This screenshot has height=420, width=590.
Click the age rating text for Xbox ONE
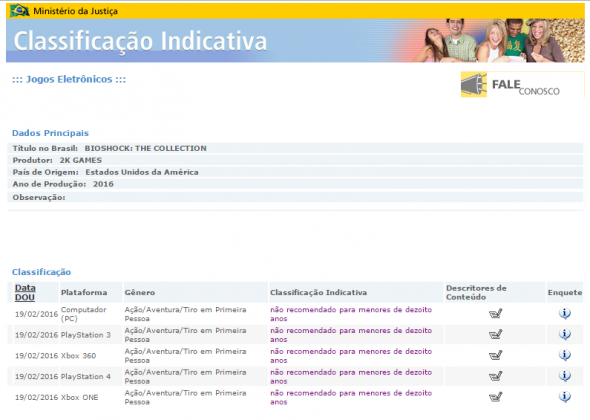click(x=351, y=397)
